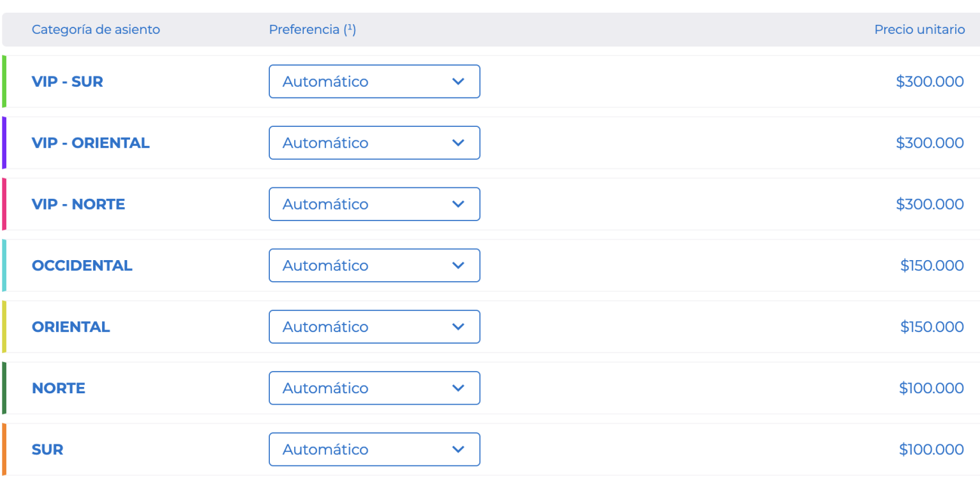Click the chevron arrow in VIP - NORTE dropdown
This screenshot has height=480, width=980.
point(457,204)
